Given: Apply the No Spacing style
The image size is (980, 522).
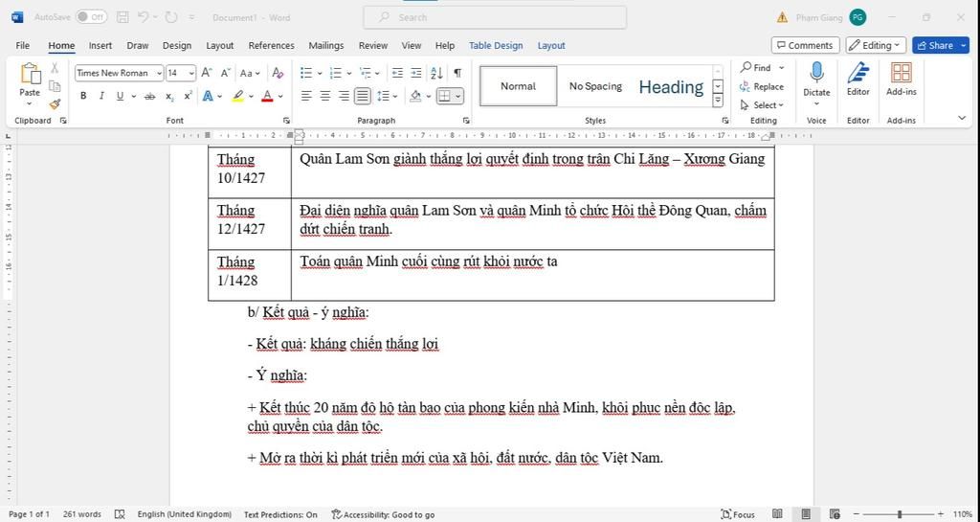Looking at the screenshot, I should coord(595,86).
